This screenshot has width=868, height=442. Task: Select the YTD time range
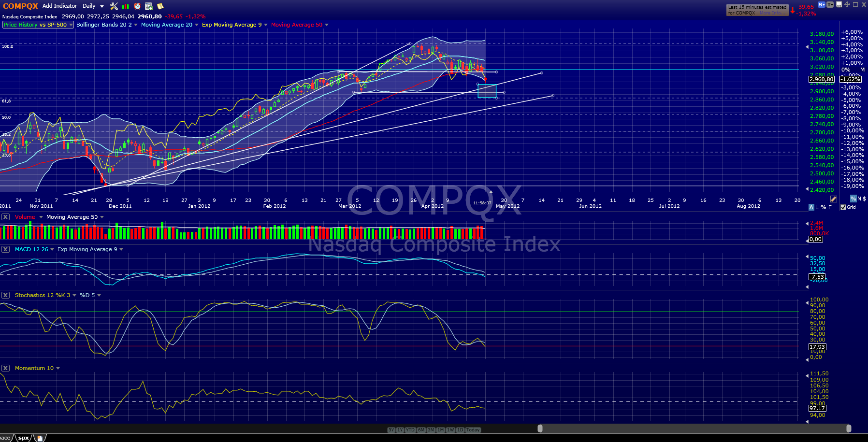point(410,430)
